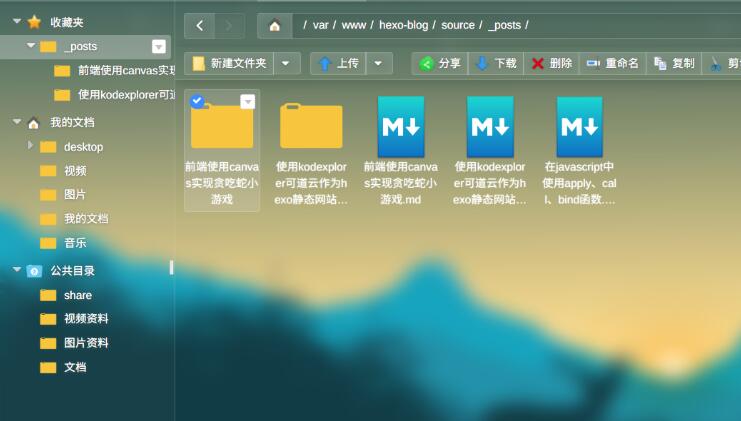The width and height of the screenshot is (741, 421).
Task: Navigate to var in the path bar
Action: click(320, 26)
